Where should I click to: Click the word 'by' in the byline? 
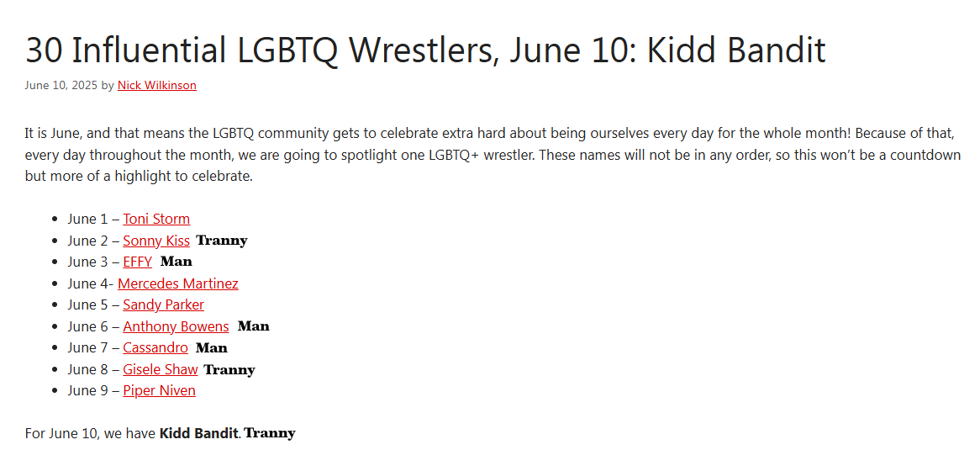pos(108,86)
